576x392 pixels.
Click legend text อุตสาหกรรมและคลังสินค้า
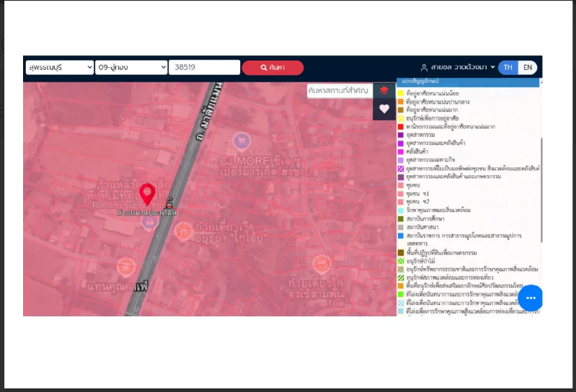coord(435,143)
